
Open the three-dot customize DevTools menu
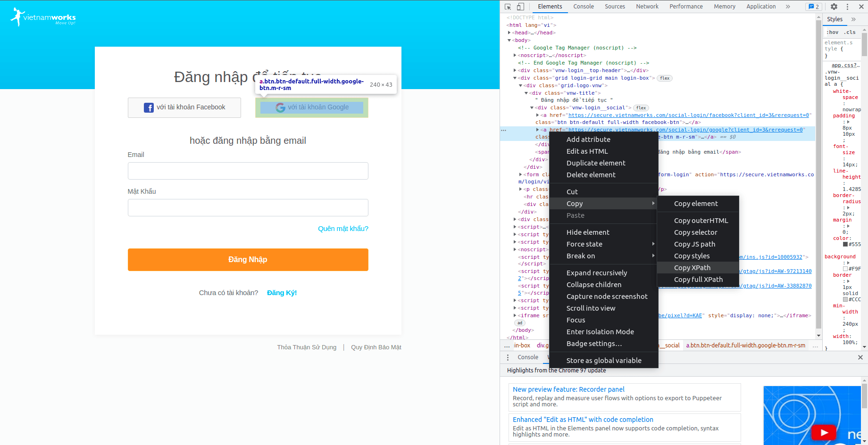(x=847, y=7)
